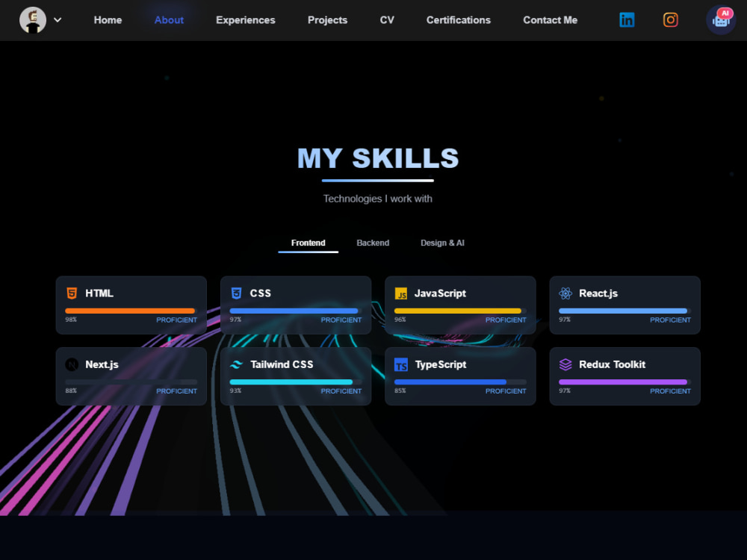Click the HTML orange progress bar
The image size is (747, 560).
pos(131,311)
